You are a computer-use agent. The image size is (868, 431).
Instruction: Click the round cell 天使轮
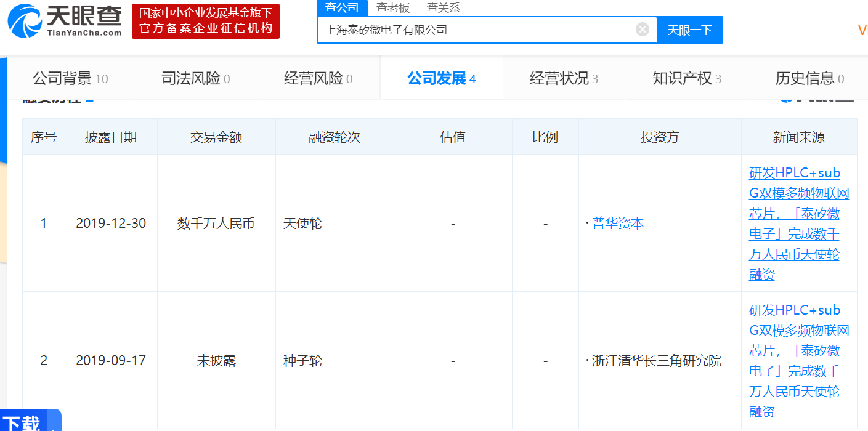[302, 224]
